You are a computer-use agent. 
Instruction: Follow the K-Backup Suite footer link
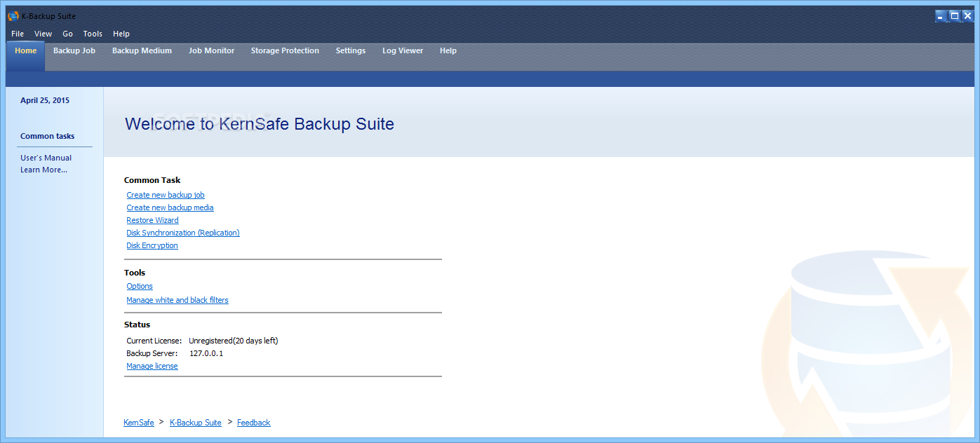pyautogui.click(x=196, y=423)
